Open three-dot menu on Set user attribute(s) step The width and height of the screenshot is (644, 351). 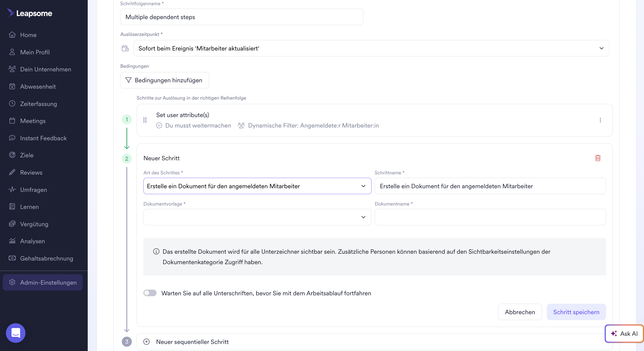tap(600, 120)
